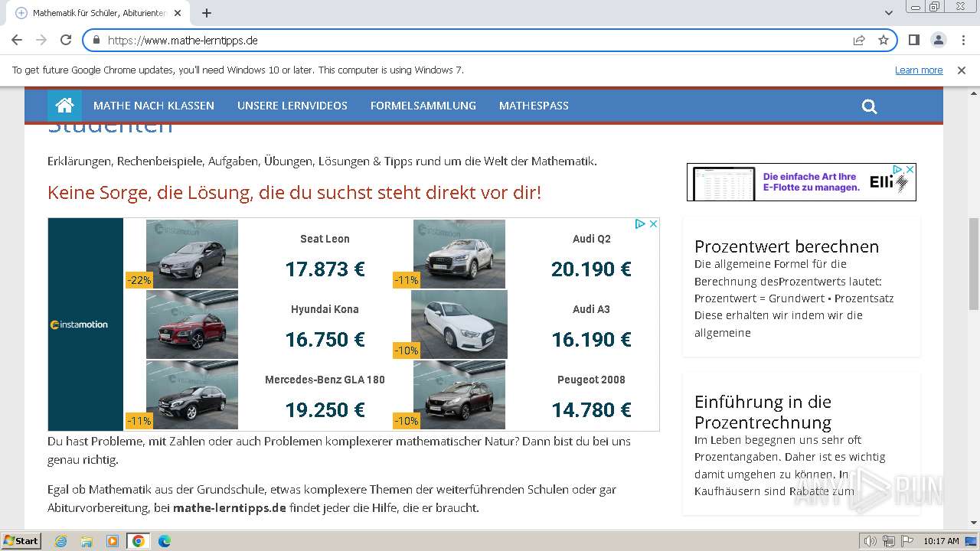Screen dimensions: 980x551
Task: Click scrollbar down arrow
Action: click(x=973, y=523)
